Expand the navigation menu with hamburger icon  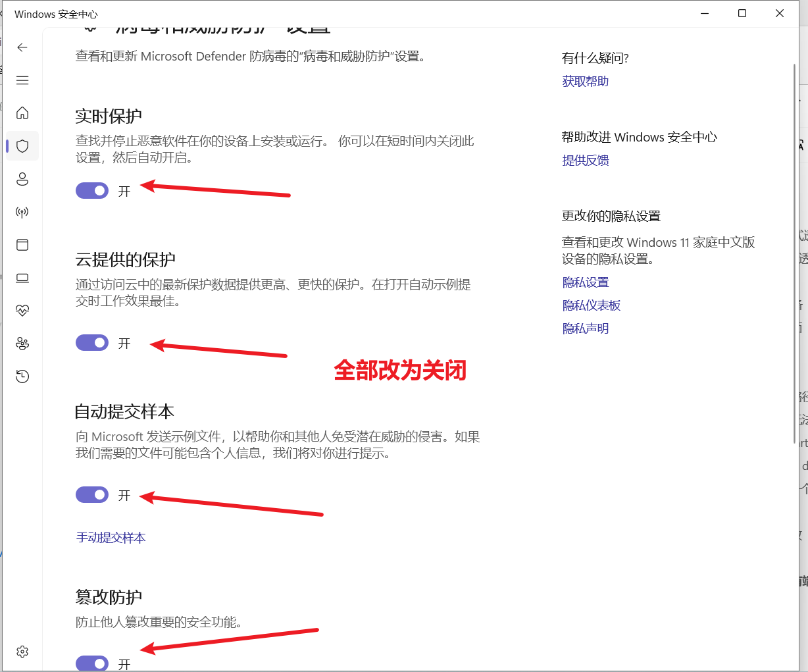[22, 80]
